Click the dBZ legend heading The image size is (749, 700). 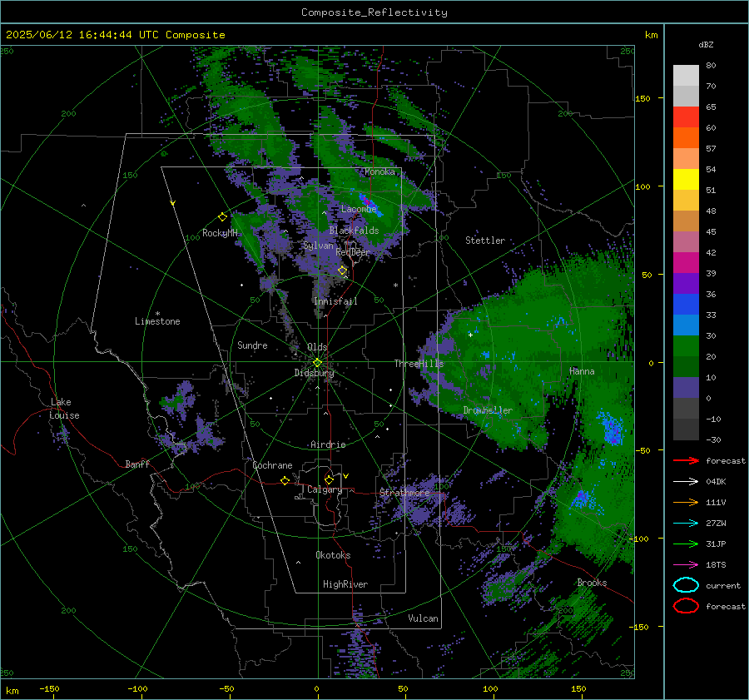(706, 44)
